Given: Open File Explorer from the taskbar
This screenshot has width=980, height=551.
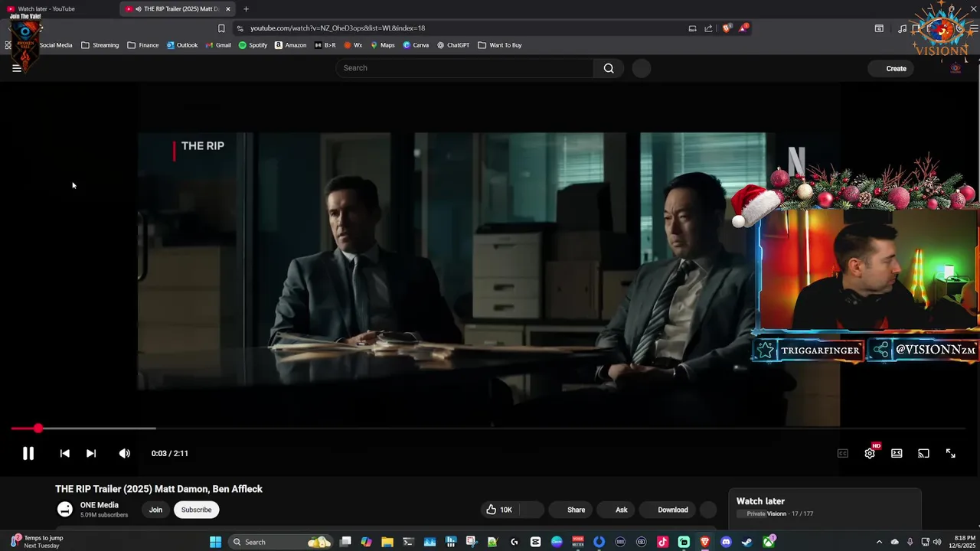Looking at the screenshot, I should (x=387, y=542).
